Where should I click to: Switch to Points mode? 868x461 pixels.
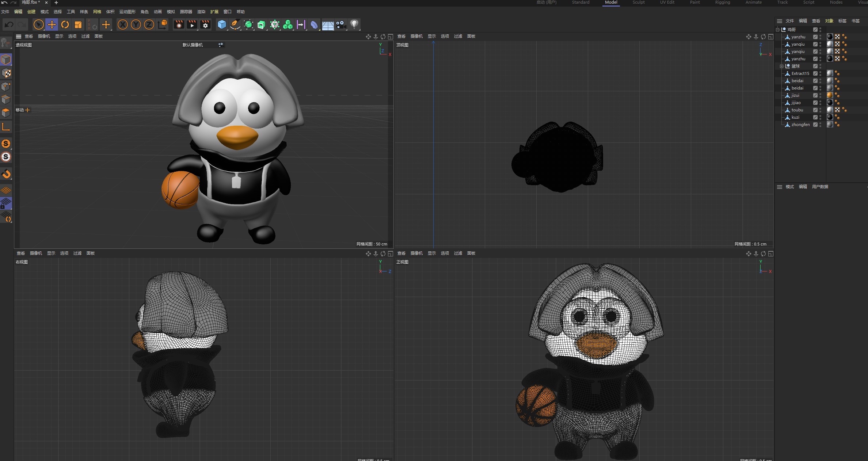point(6,87)
